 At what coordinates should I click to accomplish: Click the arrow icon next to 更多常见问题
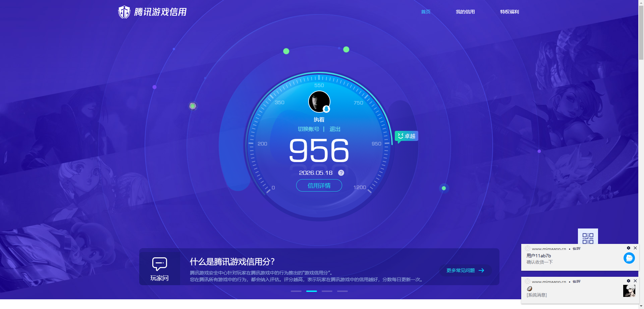click(481, 270)
